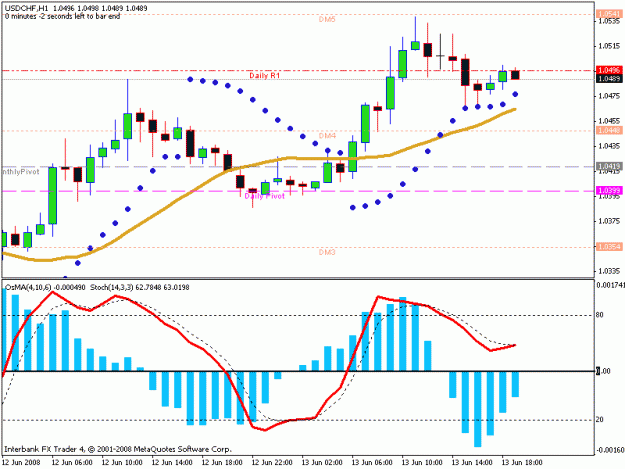
Task: Click the '12 Jun 10:00' time axis label
Action: coord(122,463)
